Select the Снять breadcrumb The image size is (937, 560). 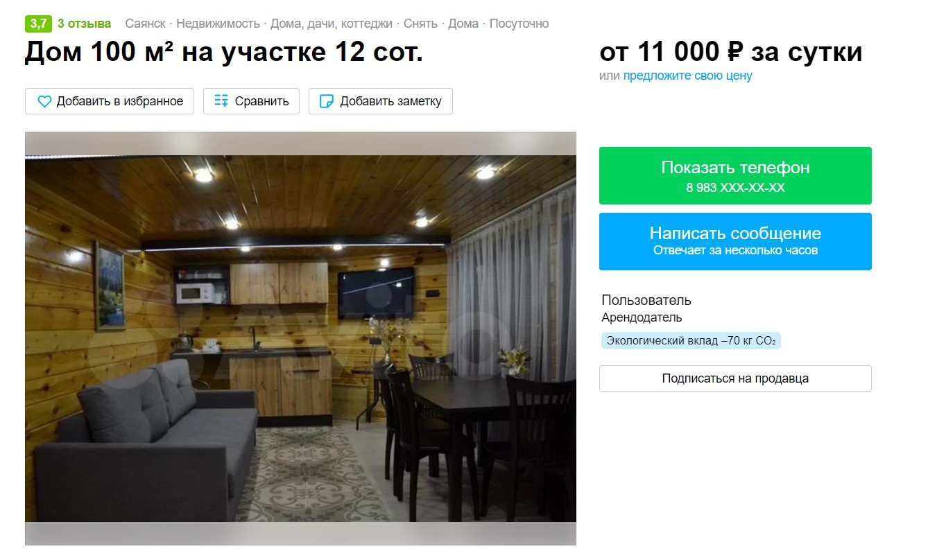coord(420,24)
